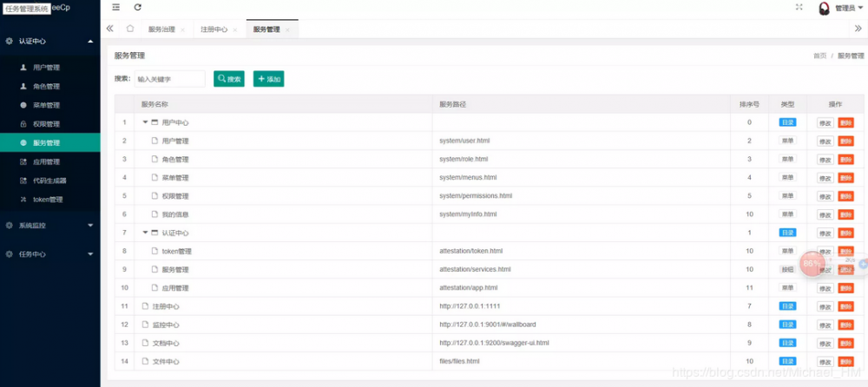The width and height of the screenshot is (868, 387).
Task: Click 修改 for the 文件中心 row
Action: 825,362
